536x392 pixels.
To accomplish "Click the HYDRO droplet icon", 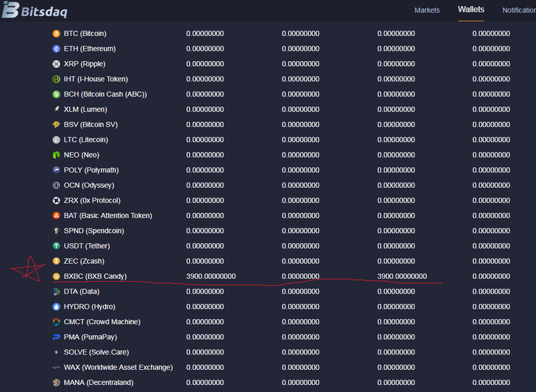I will pos(56,307).
